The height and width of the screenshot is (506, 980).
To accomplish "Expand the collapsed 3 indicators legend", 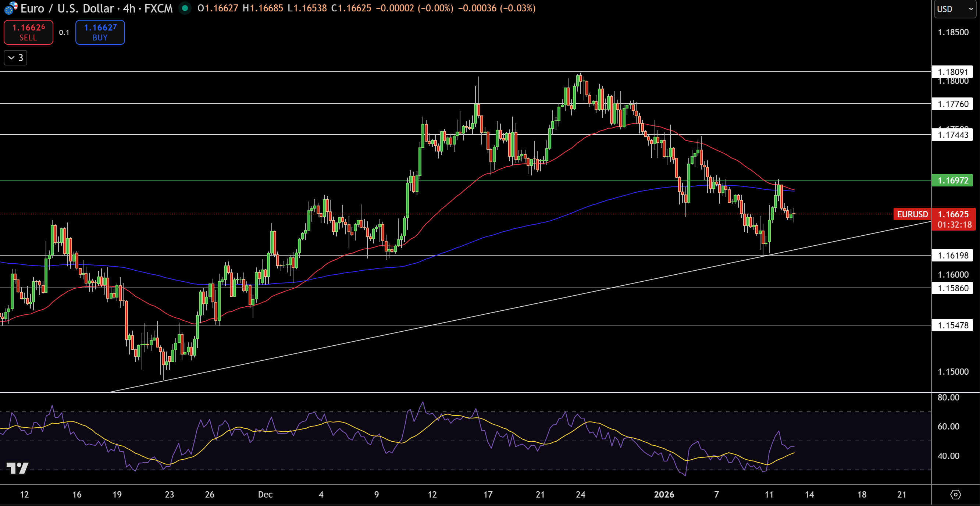I will pyautogui.click(x=15, y=58).
